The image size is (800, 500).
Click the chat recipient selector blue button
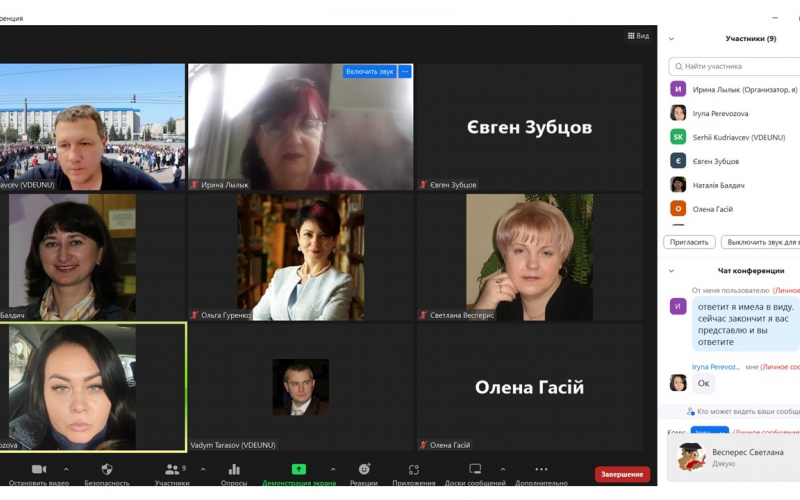pyautogui.click(x=710, y=431)
